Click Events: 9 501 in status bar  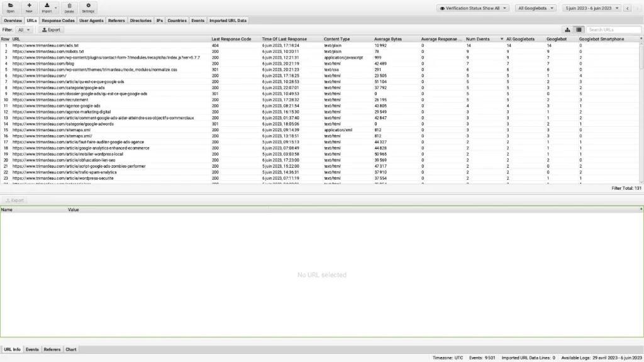point(482,358)
